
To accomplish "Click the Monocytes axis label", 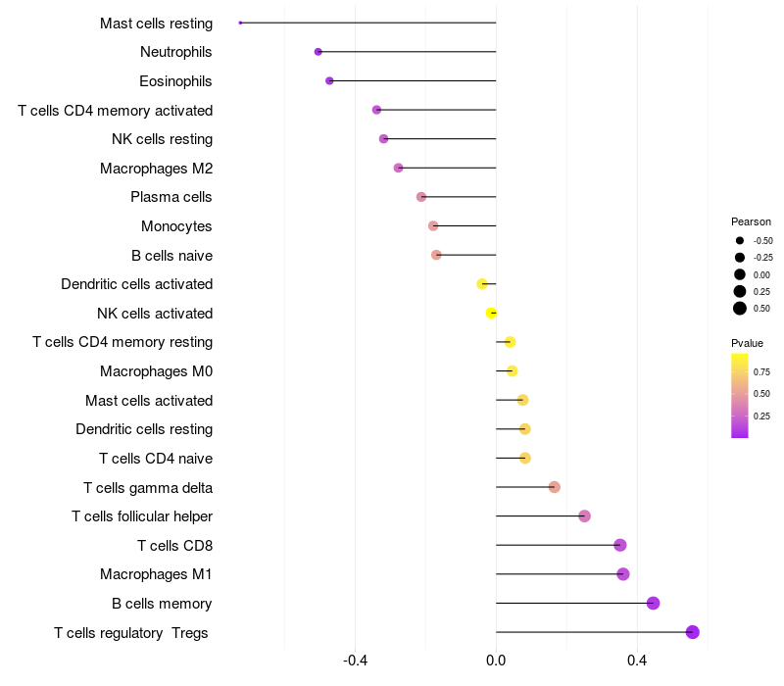I will (176, 226).
